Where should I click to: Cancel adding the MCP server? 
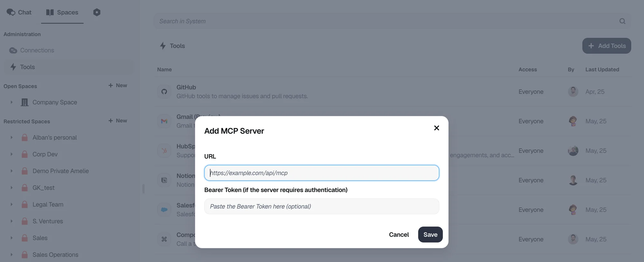coord(399,235)
